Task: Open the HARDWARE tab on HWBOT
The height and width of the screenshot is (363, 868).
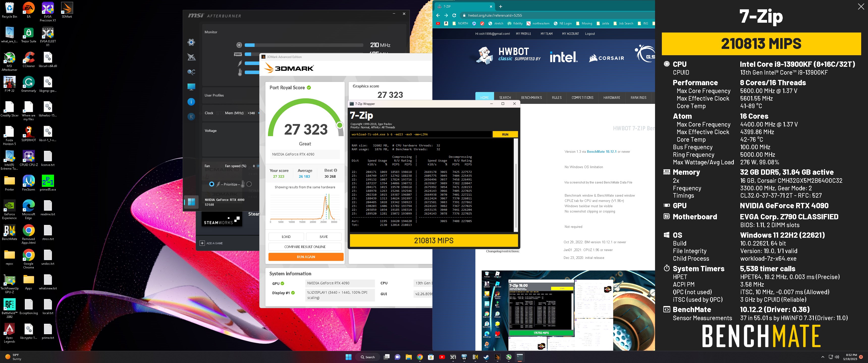Action: pos(612,98)
